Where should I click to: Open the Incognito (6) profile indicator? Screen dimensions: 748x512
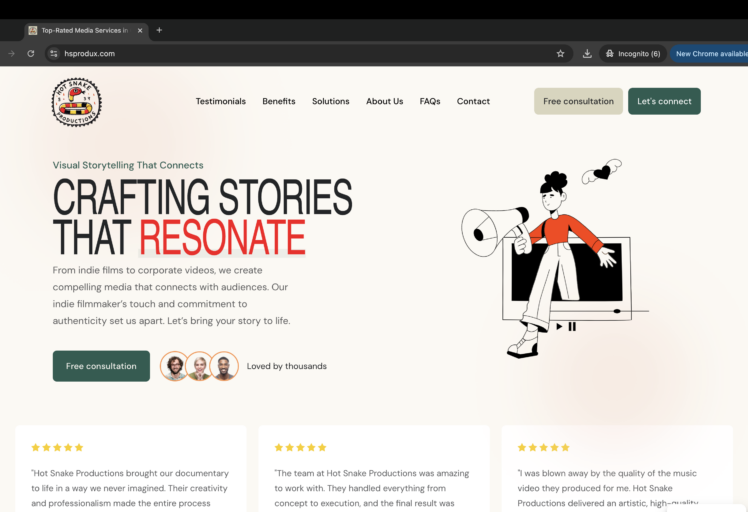point(632,54)
